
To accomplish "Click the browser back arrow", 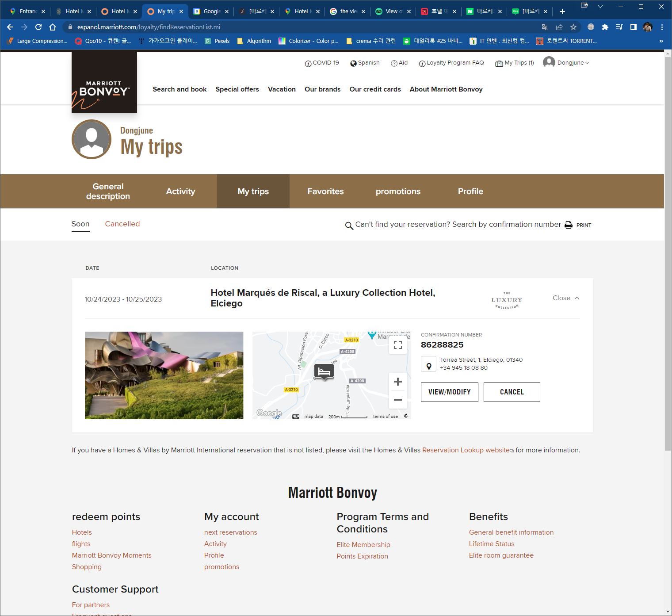I will pyautogui.click(x=10, y=27).
